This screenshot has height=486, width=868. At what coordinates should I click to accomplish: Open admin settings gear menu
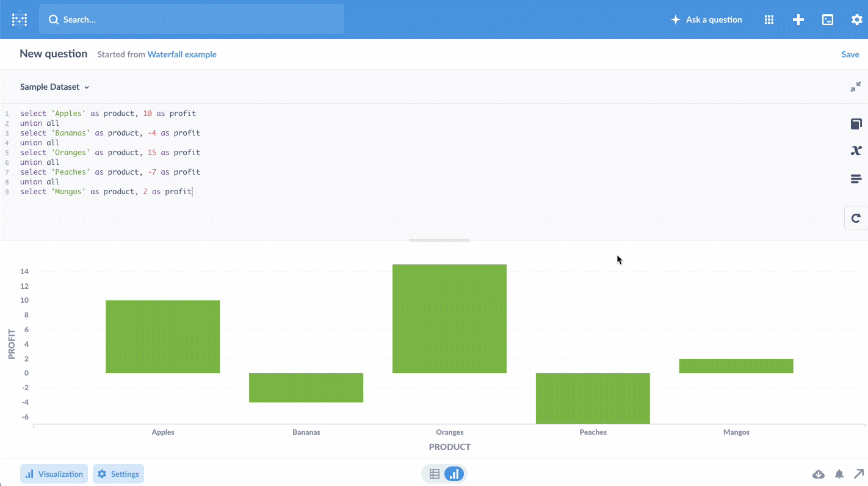pos(857,19)
